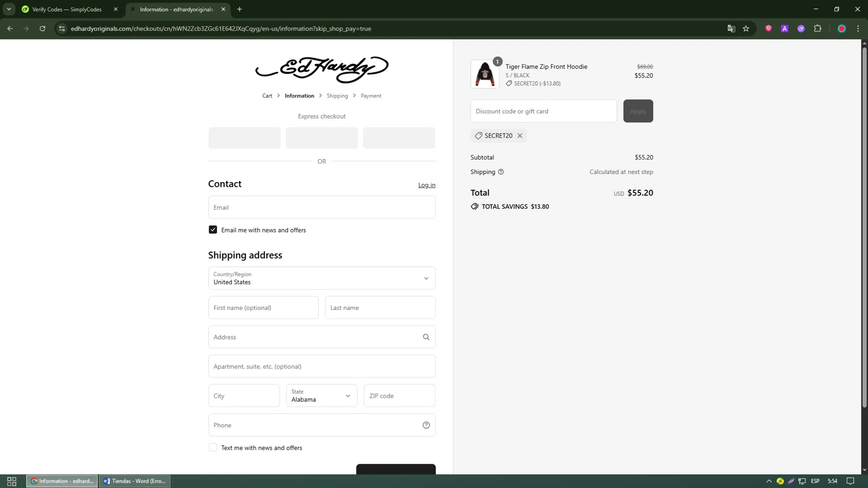Open the Country/Region dropdown

[322, 278]
